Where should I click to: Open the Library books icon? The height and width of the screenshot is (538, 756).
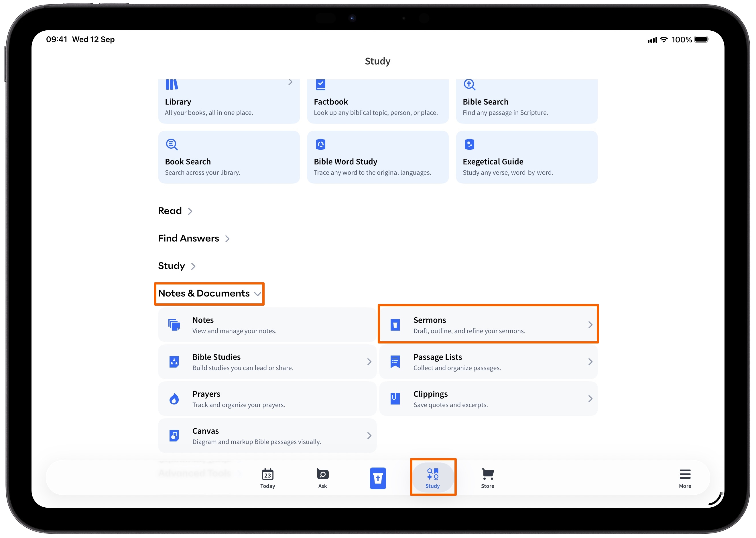172,85
